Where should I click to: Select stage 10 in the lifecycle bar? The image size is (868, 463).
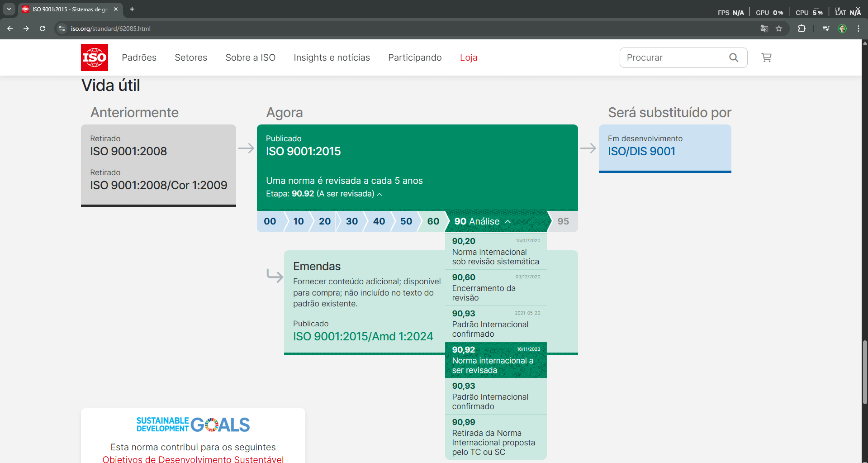tap(299, 221)
